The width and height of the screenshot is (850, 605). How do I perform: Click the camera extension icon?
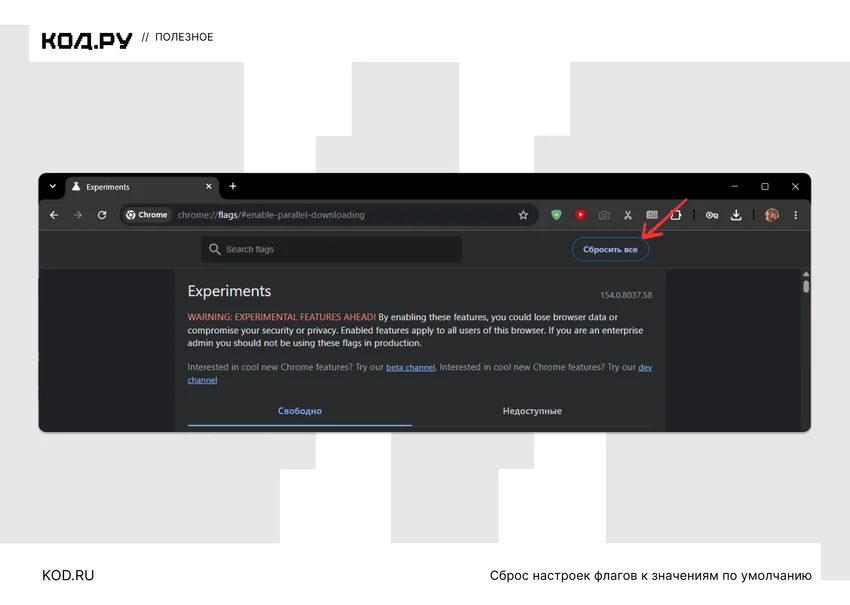click(x=604, y=215)
